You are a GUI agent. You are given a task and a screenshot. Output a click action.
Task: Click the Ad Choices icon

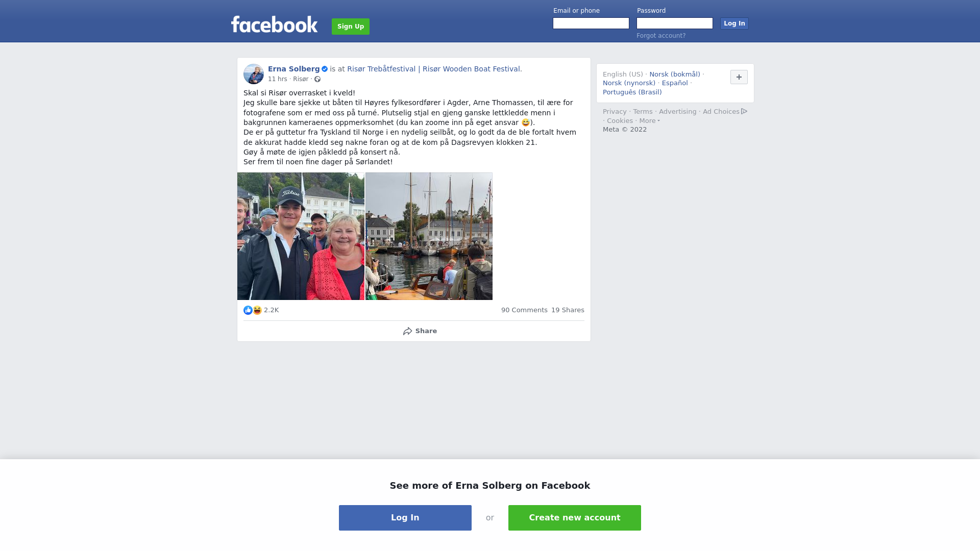(x=744, y=111)
